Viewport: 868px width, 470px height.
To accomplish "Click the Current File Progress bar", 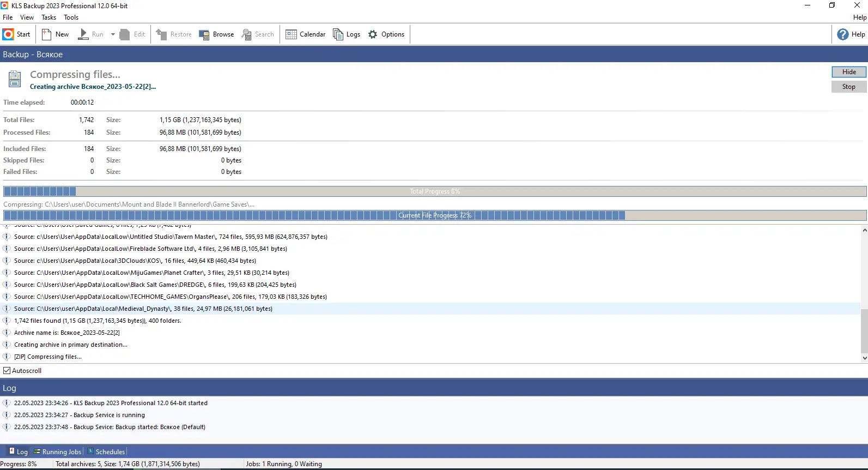I will [x=435, y=215].
